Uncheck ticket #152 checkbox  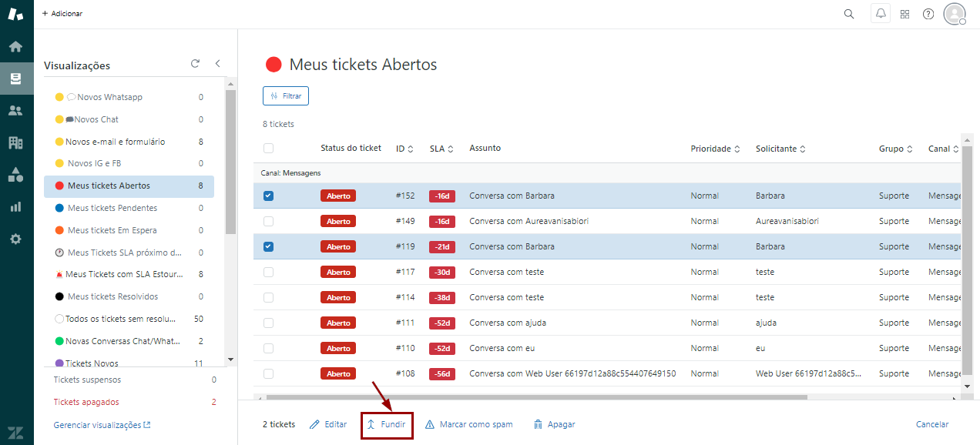(268, 196)
